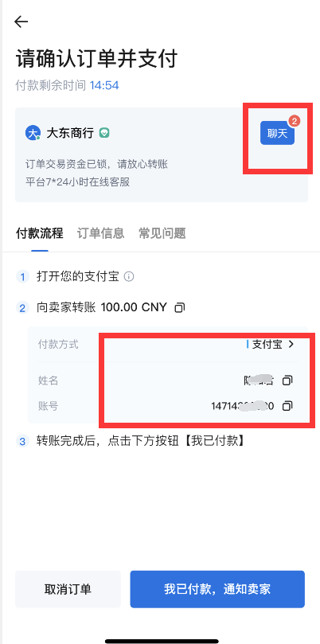Open chat with the seller
This screenshot has width=320, height=644.
pyautogui.click(x=277, y=133)
